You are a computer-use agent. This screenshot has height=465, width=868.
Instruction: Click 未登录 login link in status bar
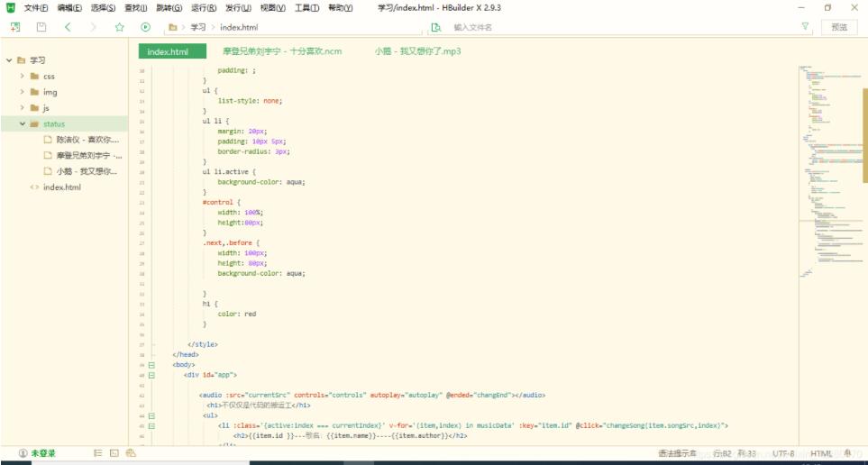pyautogui.click(x=43, y=453)
